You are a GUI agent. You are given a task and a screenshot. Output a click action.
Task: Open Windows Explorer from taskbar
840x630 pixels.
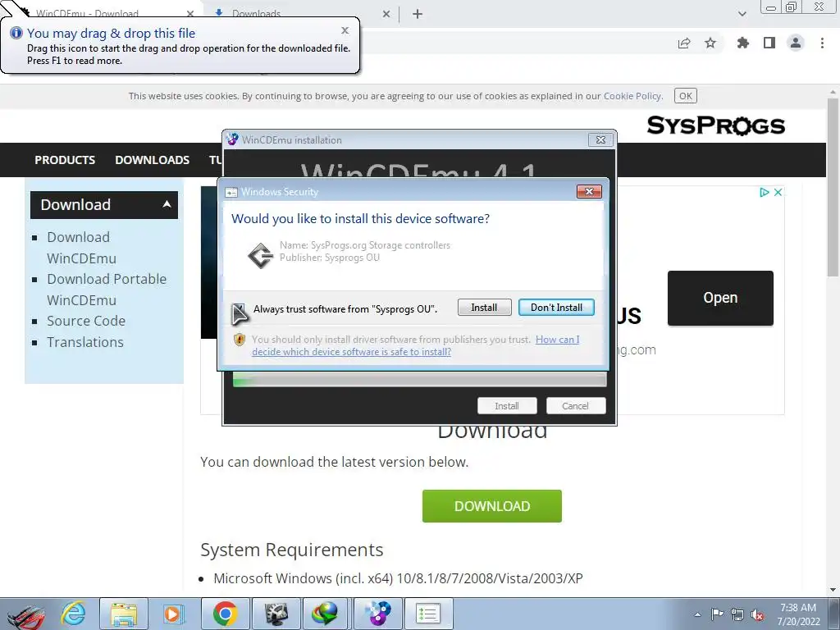point(123,614)
